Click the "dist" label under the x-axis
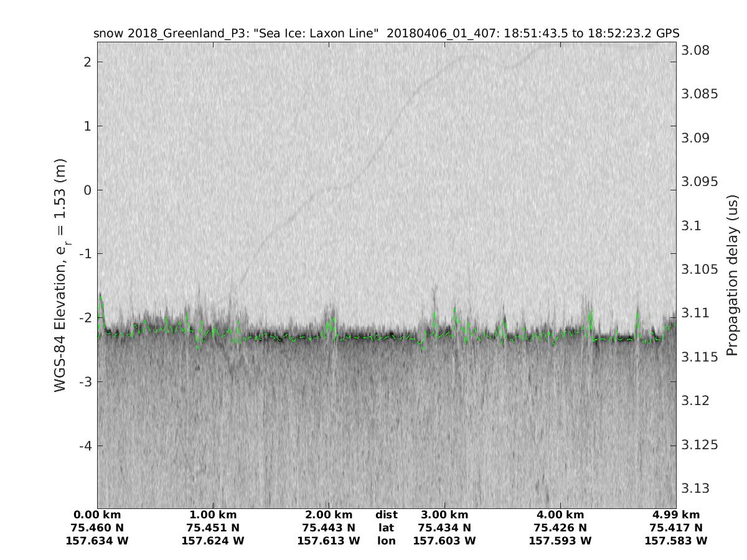The height and width of the screenshot is (560, 747). pos(387,515)
